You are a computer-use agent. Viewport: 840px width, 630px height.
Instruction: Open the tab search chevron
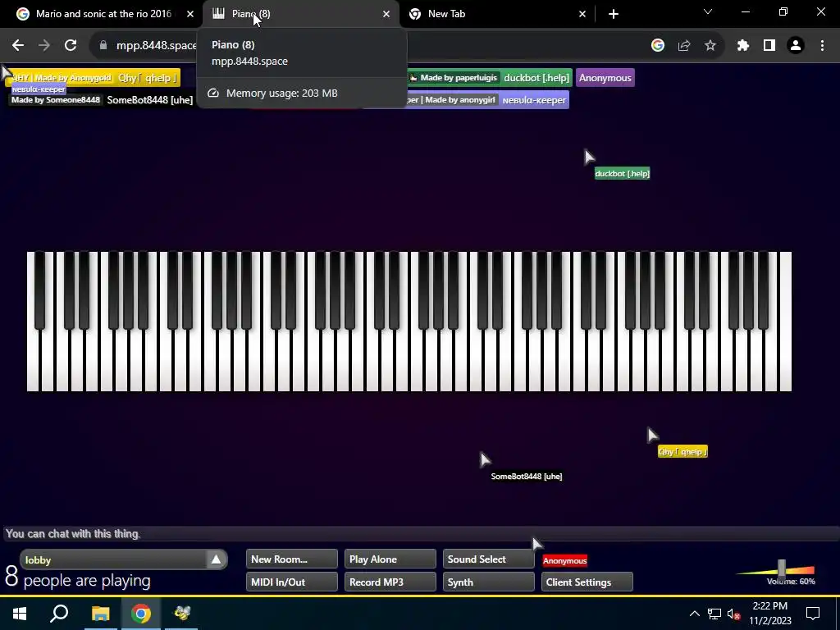point(708,11)
